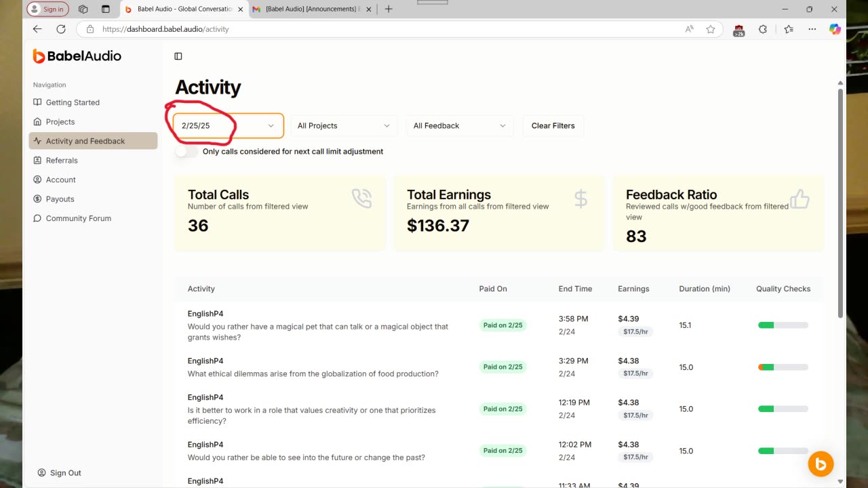Image resolution: width=868 pixels, height=488 pixels.
Task: Collapse the sidebar using panel toggle icon
Action: [178, 56]
